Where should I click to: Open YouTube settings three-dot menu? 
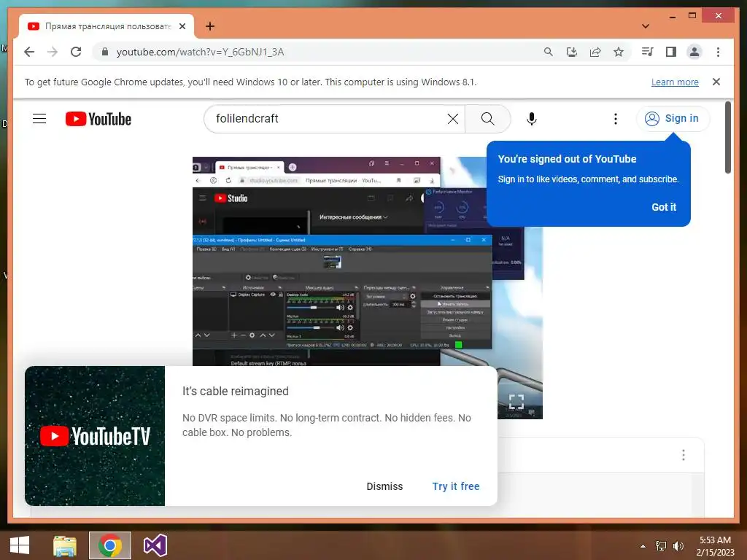pyautogui.click(x=616, y=119)
